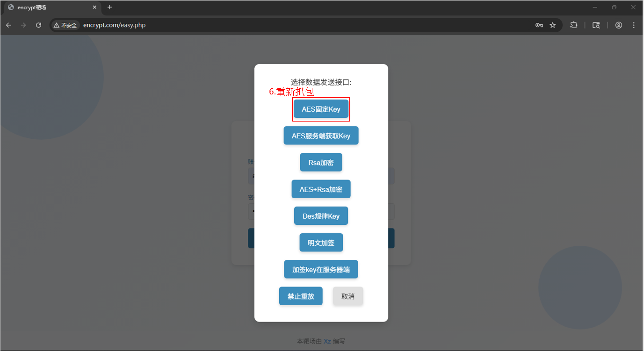This screenshot has width=644, height=351.
Task: Open the 不安全 site security indicator
Action: [x=65, y=25]
